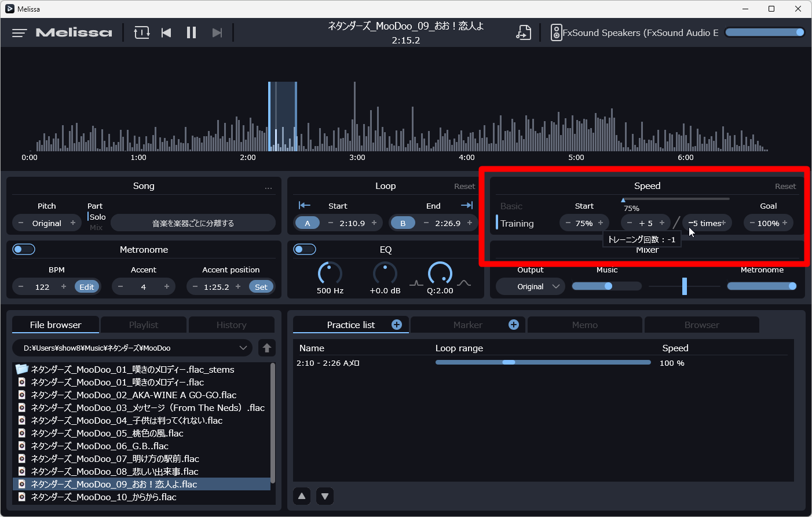
Task: Reset the Loop settings
Action: click(464, 187)
